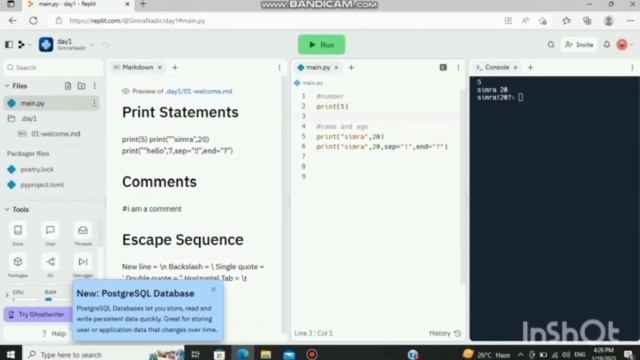The image size is (640, 360).
Task: Open History in editor status bar
Action: tap(444, 333)
